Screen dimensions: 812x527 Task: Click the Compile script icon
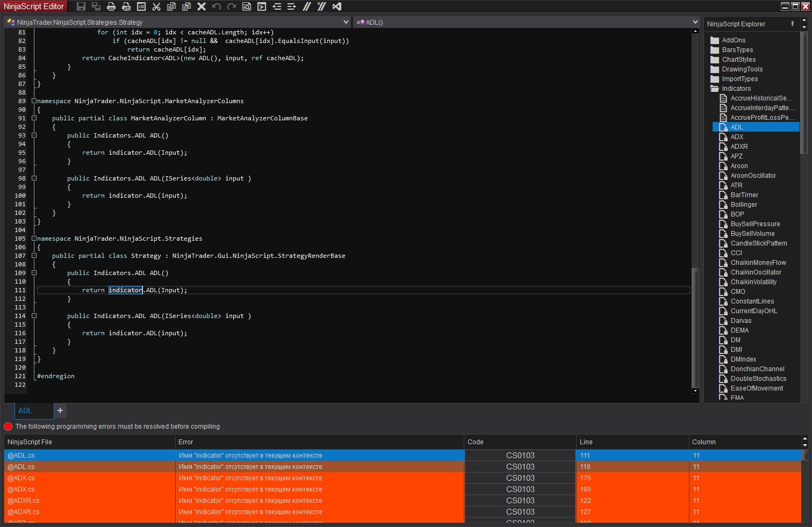[262, 6]
